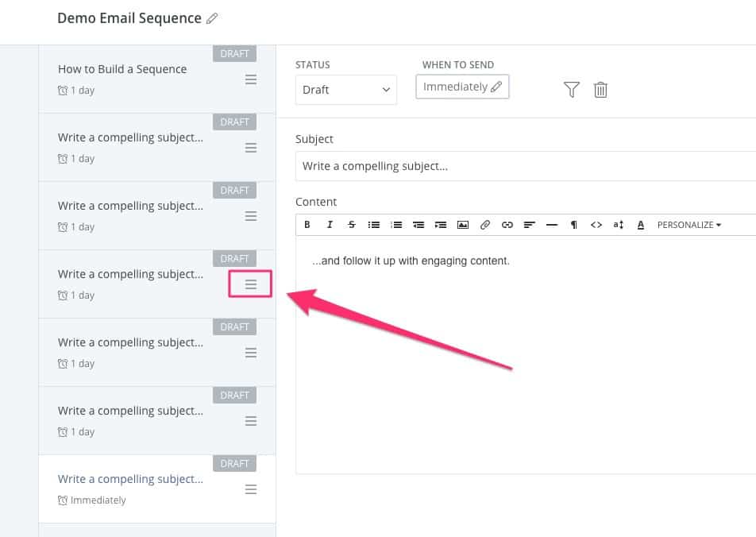Open the text color picker
The width and height of the screenshot is (756, 537).
coord(641,225)
